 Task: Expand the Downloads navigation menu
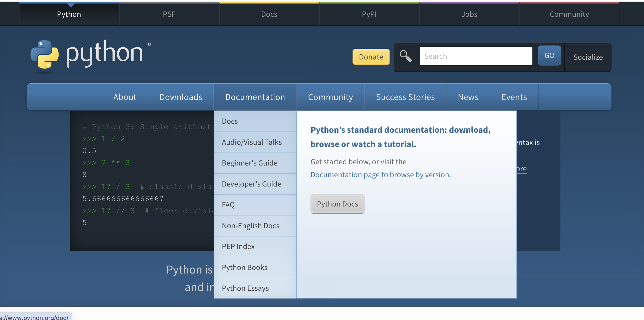pyautogui.click(x=181, y=97)
